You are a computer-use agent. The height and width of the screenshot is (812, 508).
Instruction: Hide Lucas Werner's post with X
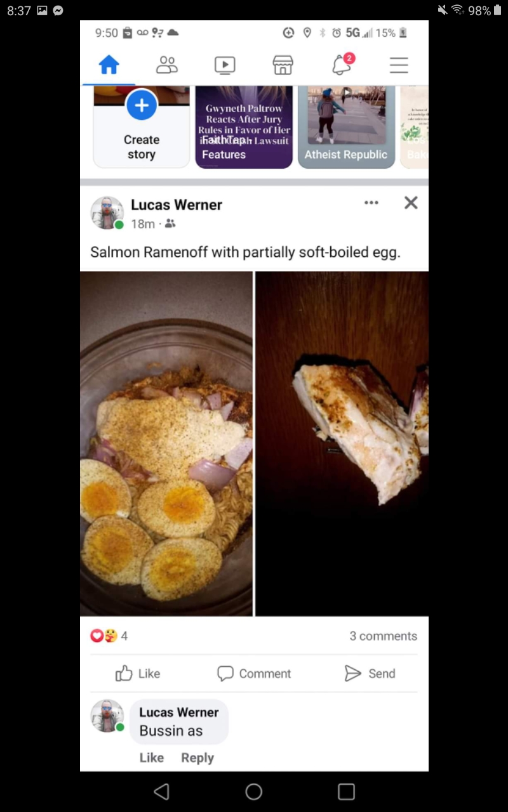pyautogui.click(x=411, y=203)
